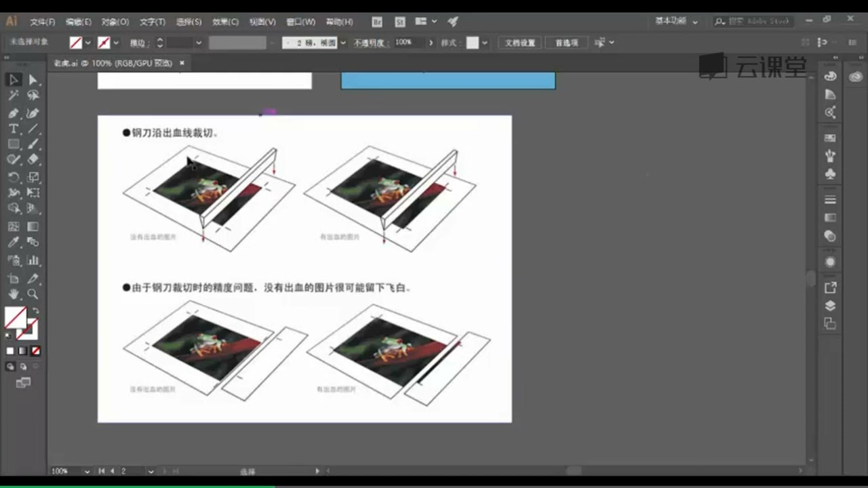Screen dimensions: 868x488
Task: Pick the Paintbrush tool
Action: click(33, 144)
